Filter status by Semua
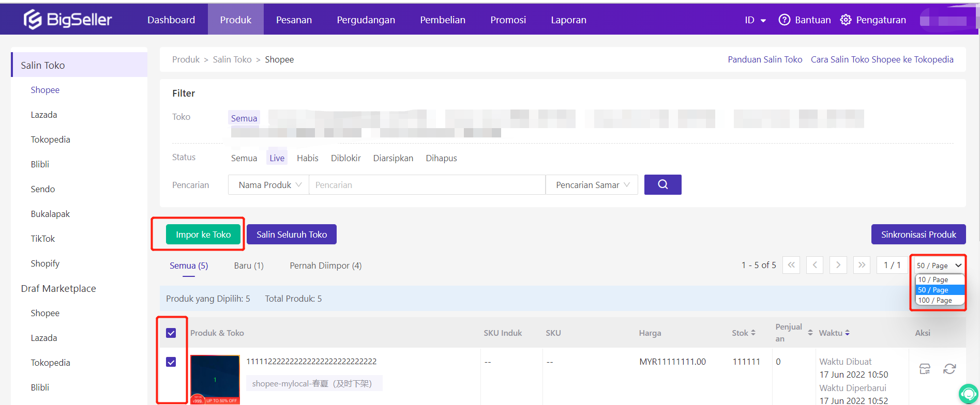 pos(244,158)
